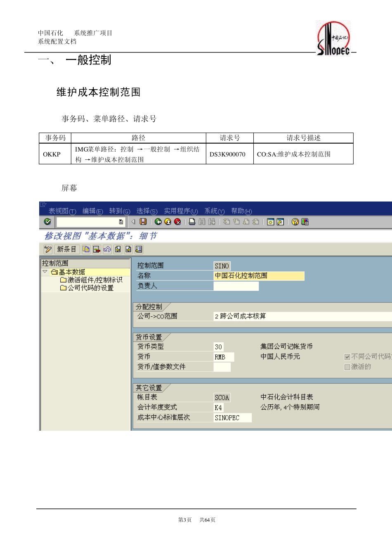Open the command field history dropdown
Viewport: 392px width, 555px height.
tap(121, 222)
